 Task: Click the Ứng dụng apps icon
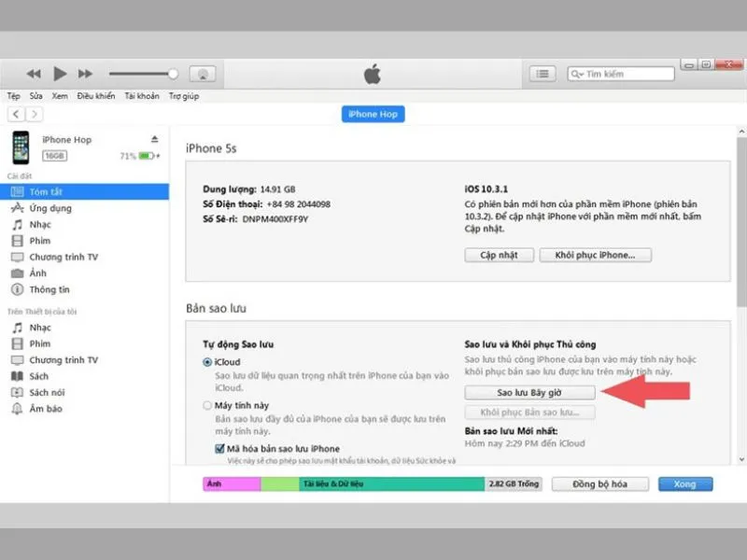pyautogui.click(x=17, y=208)
